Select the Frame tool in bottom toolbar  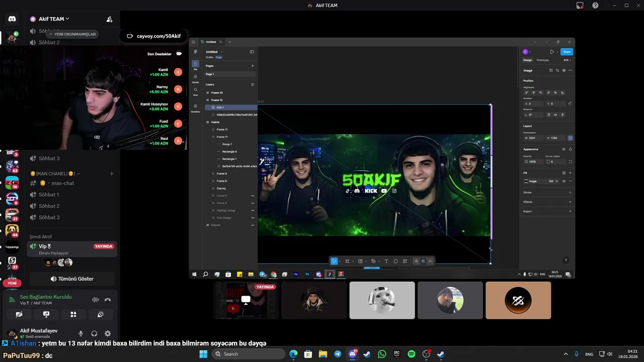(347, 261)
